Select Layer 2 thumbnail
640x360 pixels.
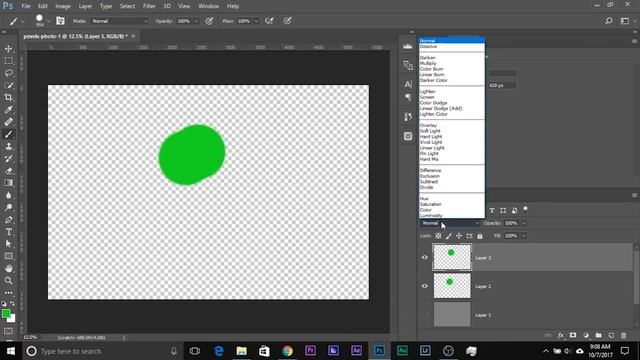tap(452, 286)
